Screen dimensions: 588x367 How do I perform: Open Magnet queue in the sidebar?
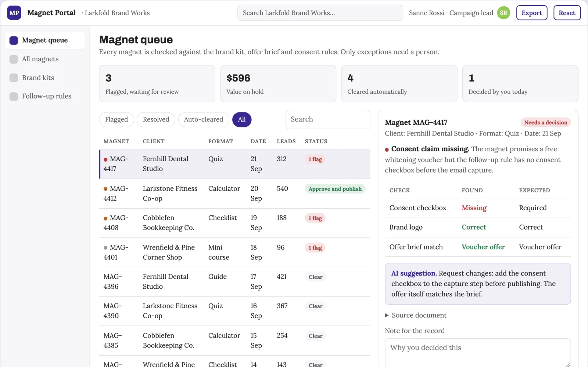(x=45, y=40)
